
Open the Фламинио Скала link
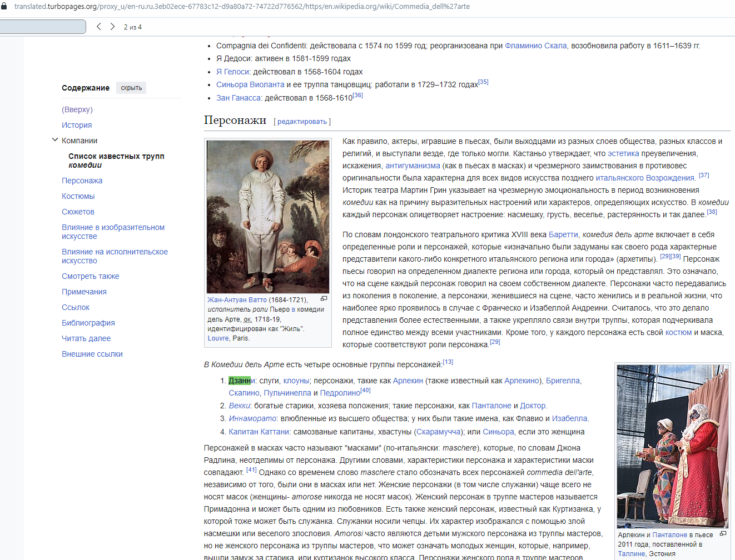535,46
